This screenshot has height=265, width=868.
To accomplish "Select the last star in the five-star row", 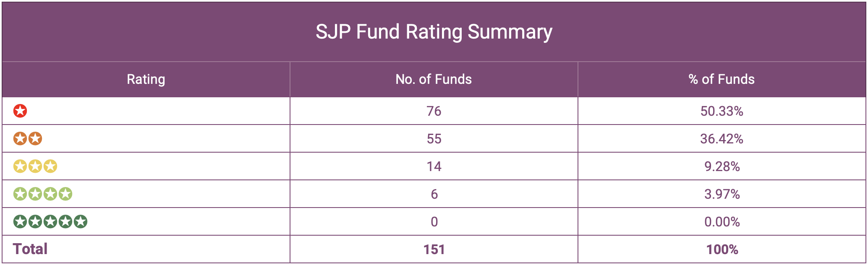I will coord(81,221).
